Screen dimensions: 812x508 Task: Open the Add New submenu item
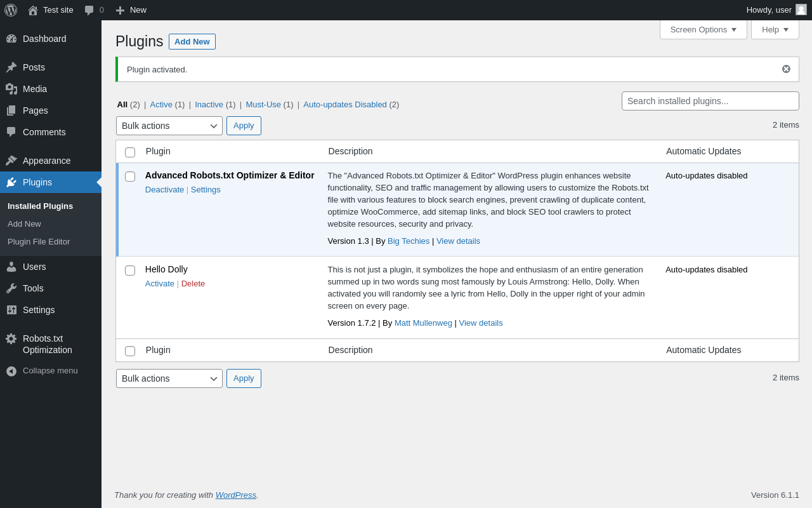point(24,224)
